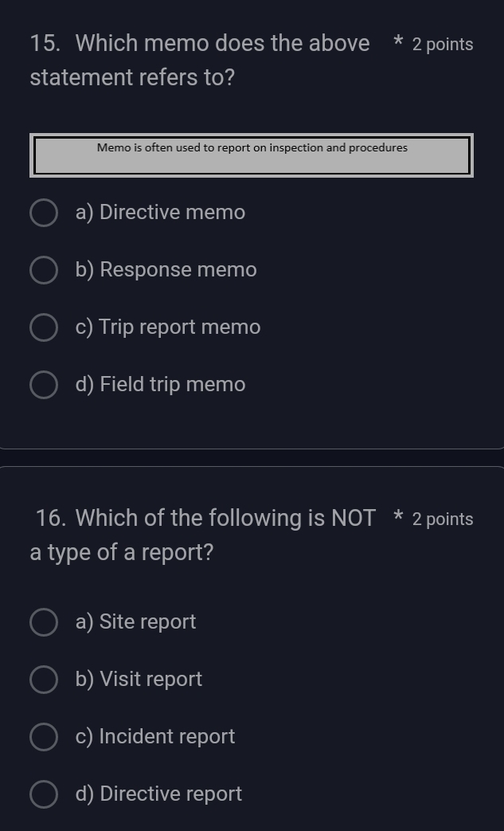
Task: Click the Response memo option label text
Action: (166, 270)
